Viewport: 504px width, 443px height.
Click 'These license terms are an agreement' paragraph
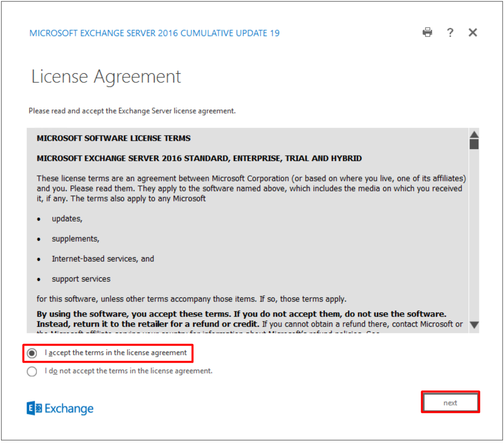tap(251, 188)
